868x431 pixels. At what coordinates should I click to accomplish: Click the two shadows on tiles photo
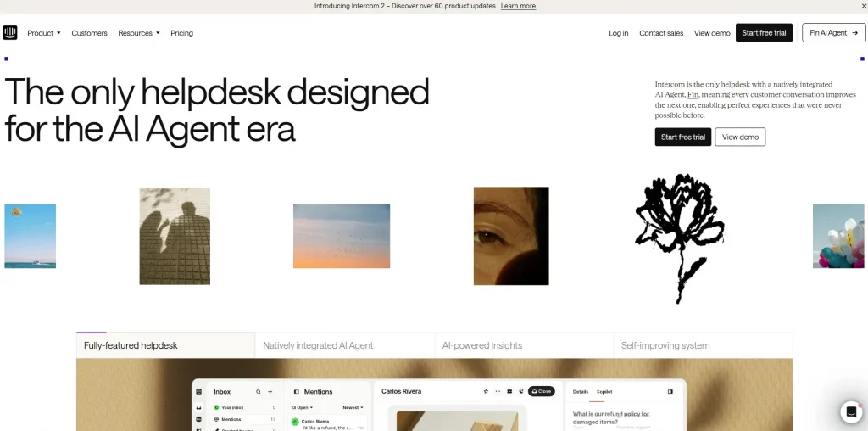(x=175, y=236)
